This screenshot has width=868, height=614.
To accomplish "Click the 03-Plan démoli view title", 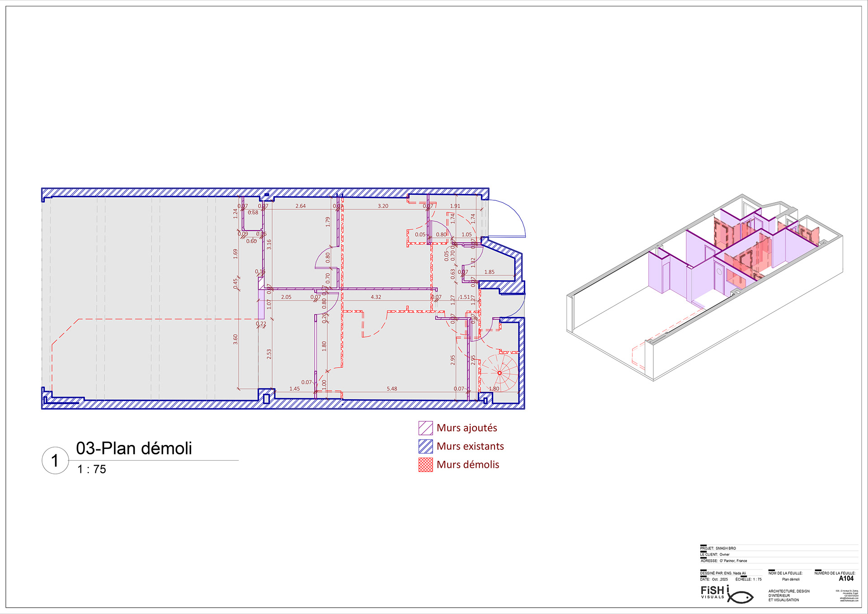I will tap(134, 449).
